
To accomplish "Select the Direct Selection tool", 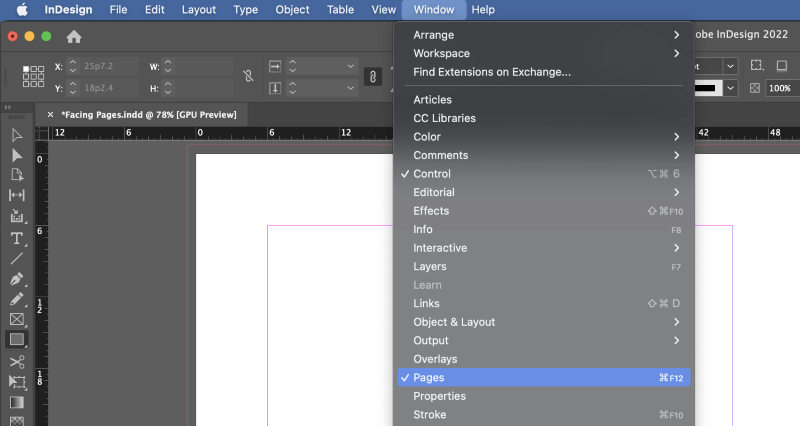I will click(x=16, y=155).
